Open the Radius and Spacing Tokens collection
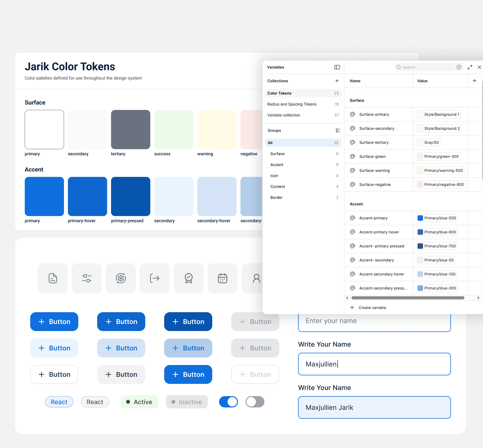This screenshot has height=448, width=483. 292,104
